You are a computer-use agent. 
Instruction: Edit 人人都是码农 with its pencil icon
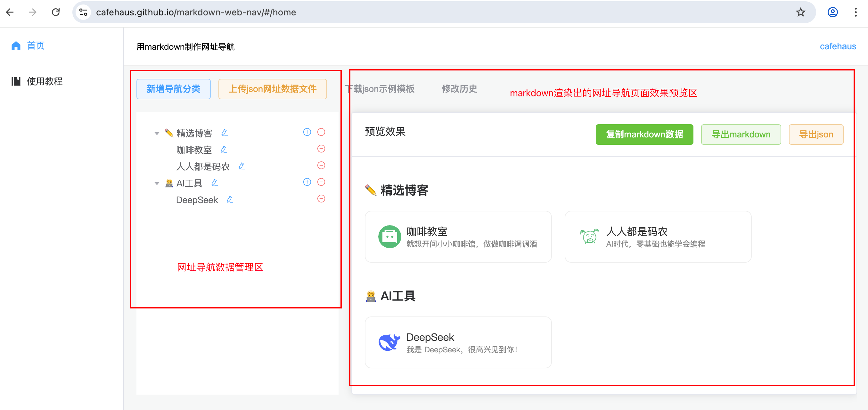point(242,166)
